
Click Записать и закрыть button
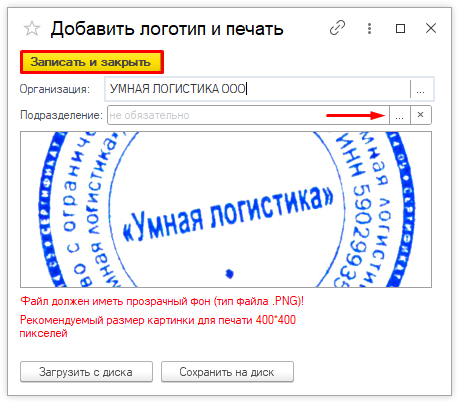coord(92,62)
